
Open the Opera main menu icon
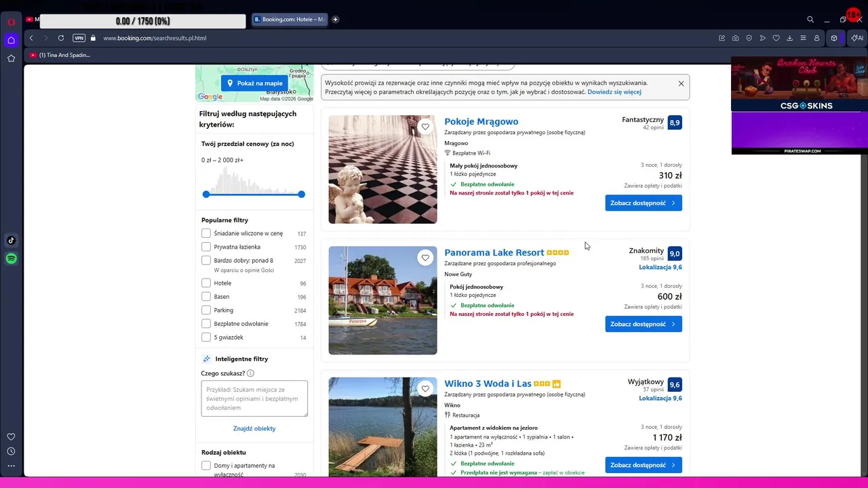pos(12,22)
